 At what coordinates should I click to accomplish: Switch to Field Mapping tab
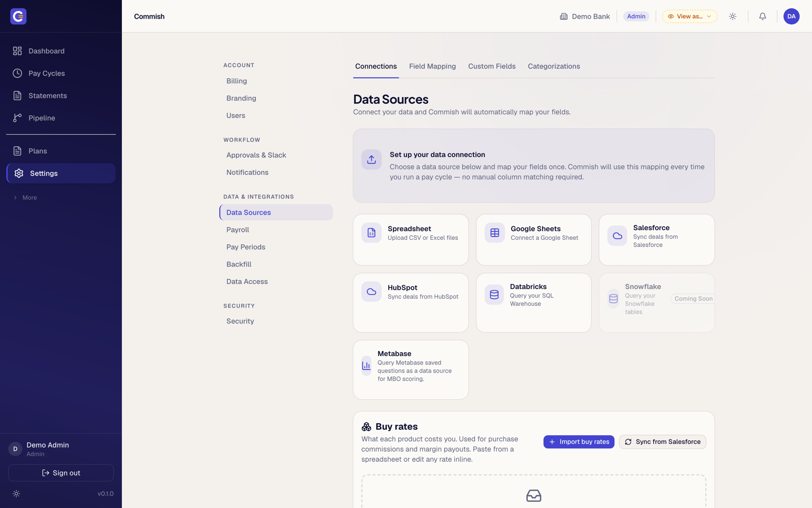coord(432,67)
